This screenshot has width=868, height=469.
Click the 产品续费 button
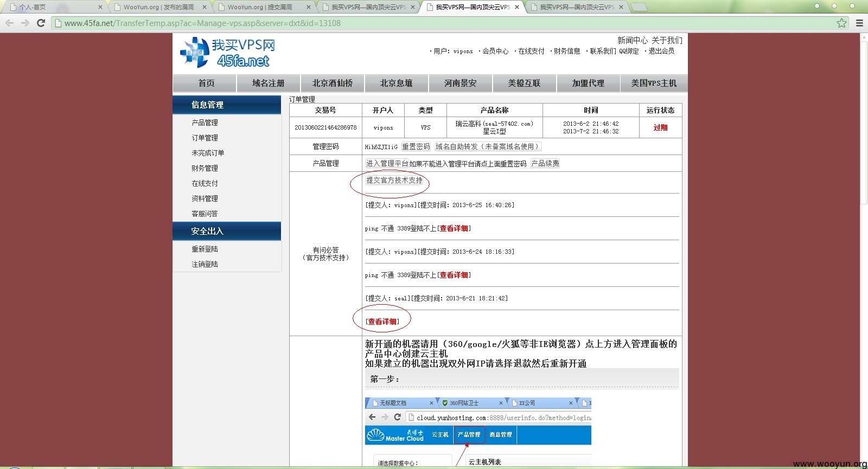point(545,163)
